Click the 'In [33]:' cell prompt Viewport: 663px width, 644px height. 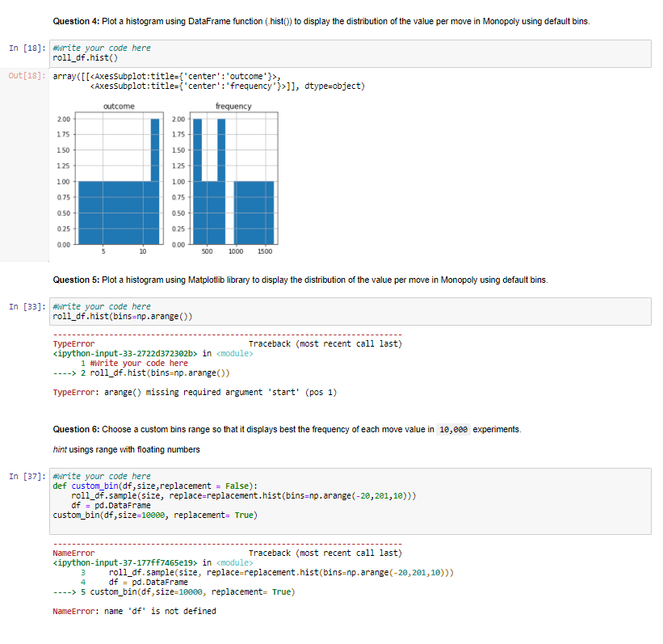[27, 307]
